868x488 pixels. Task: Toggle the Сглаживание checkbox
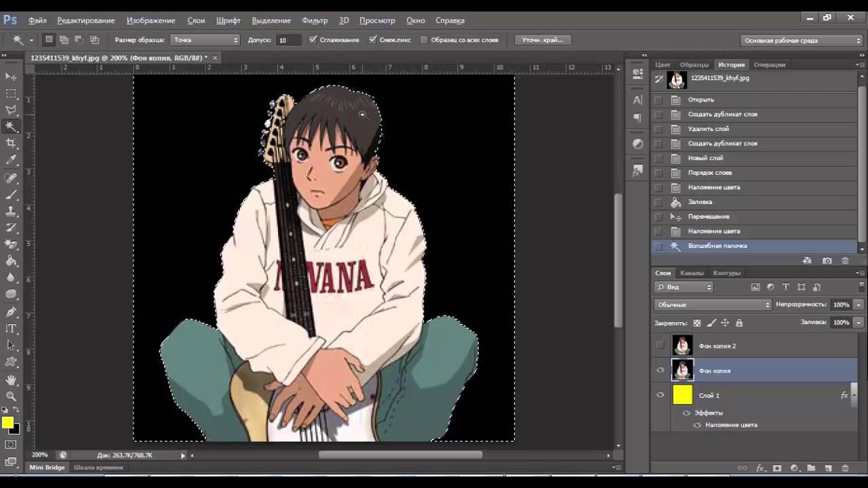click(x=313, y=40)
